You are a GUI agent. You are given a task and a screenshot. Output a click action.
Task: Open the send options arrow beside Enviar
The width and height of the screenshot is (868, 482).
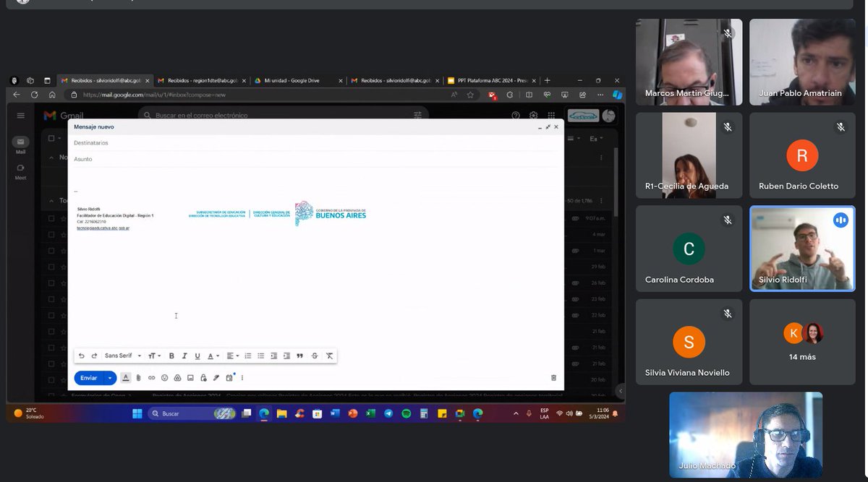tap(110, 378)
